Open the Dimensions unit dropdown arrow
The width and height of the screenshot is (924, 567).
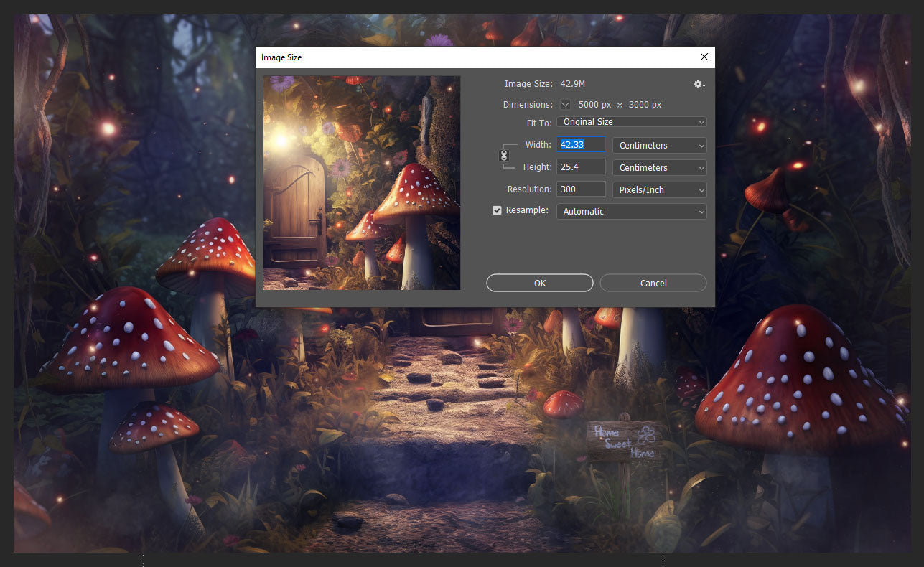566,105
